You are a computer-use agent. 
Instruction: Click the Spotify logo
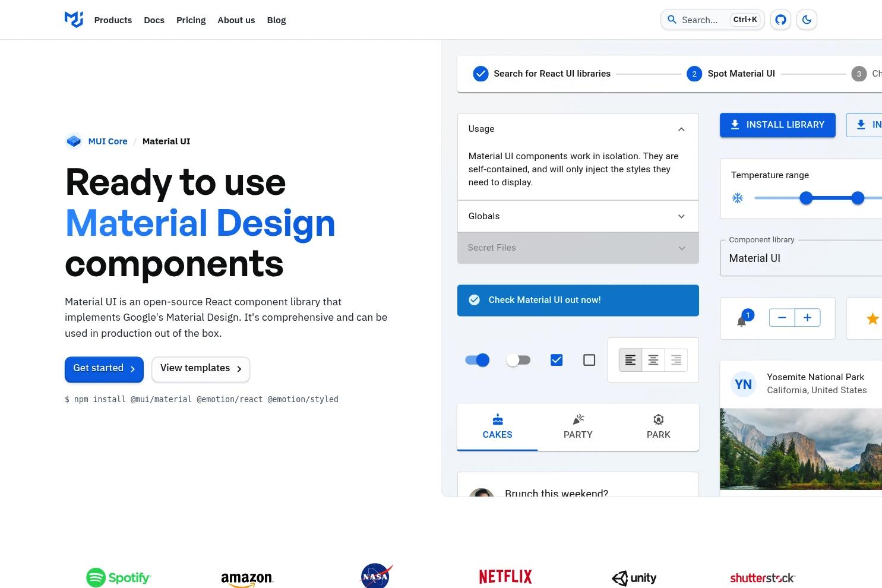[119, 577]
